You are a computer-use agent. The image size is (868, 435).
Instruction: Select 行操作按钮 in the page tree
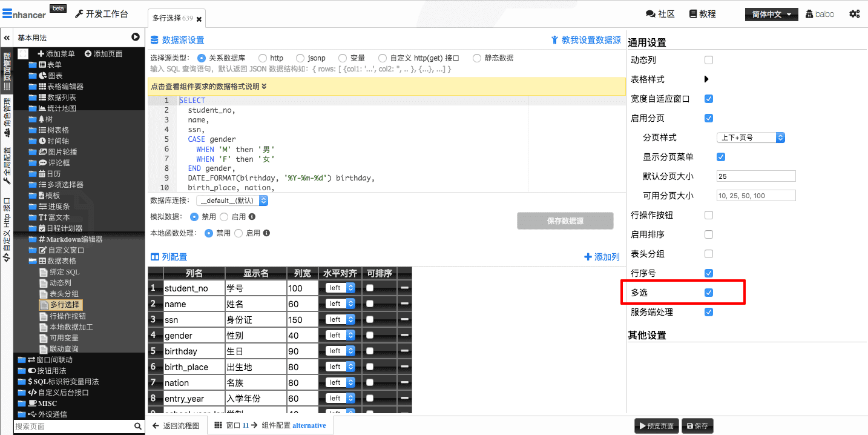pyautogui.click(x=67, y=316)
